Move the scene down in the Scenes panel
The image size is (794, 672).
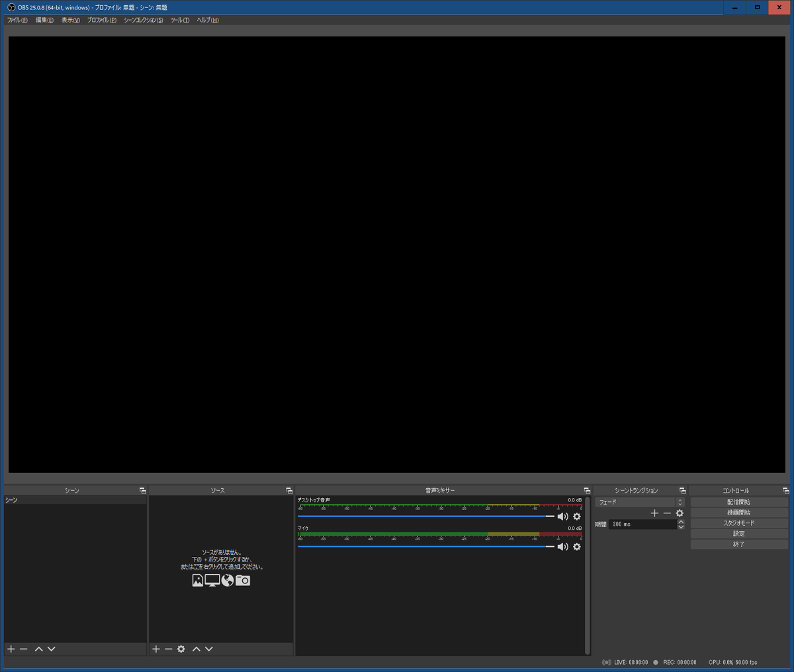tap(52, 649)
